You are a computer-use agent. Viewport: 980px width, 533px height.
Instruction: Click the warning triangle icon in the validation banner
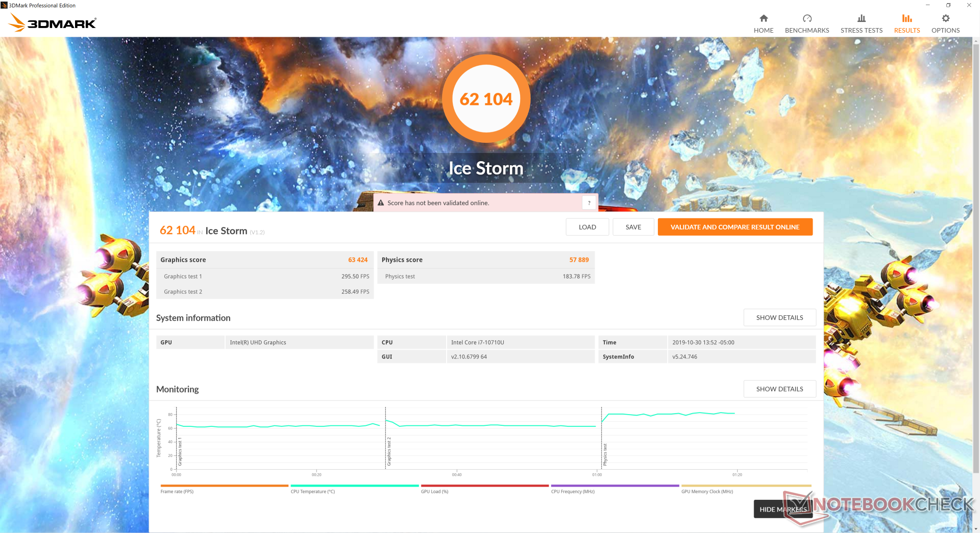point(381,203)
